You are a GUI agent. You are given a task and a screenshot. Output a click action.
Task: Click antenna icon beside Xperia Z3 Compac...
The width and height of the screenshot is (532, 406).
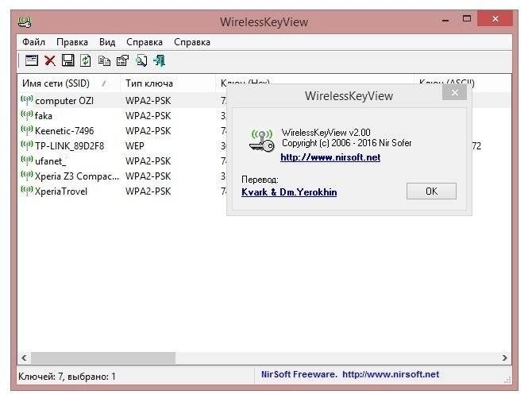(x=27, y=176)
